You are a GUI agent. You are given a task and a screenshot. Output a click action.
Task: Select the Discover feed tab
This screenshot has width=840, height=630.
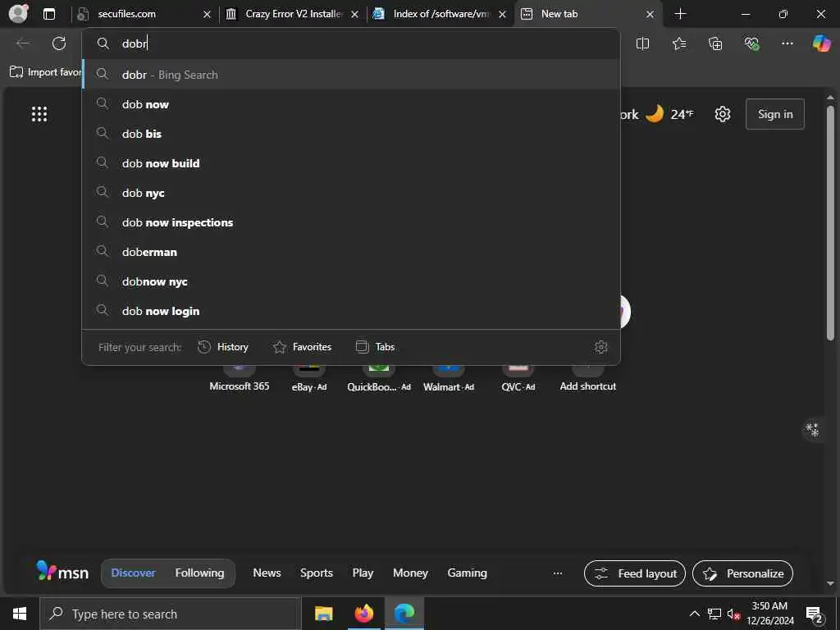click(x=134, y=573)
